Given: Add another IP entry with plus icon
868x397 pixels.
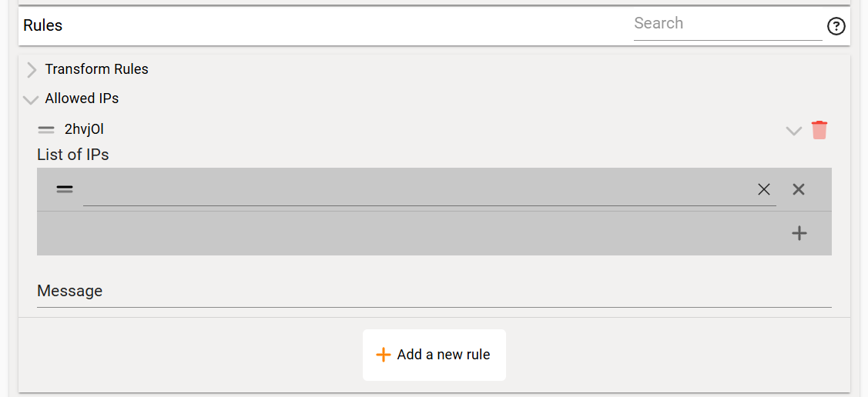Looking at the screenshot, I should (799, 233).
